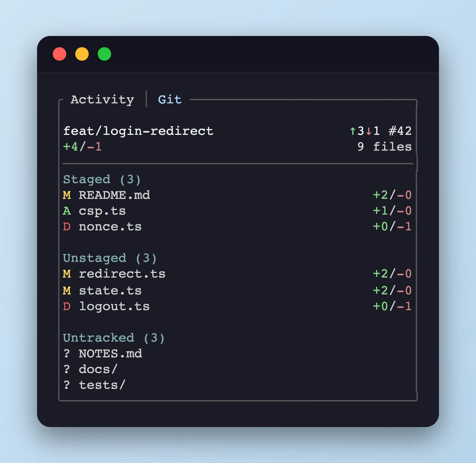476x463 pixels.
Task: Click the +4/-1 diff stat indicator
Action: point(83,146)
